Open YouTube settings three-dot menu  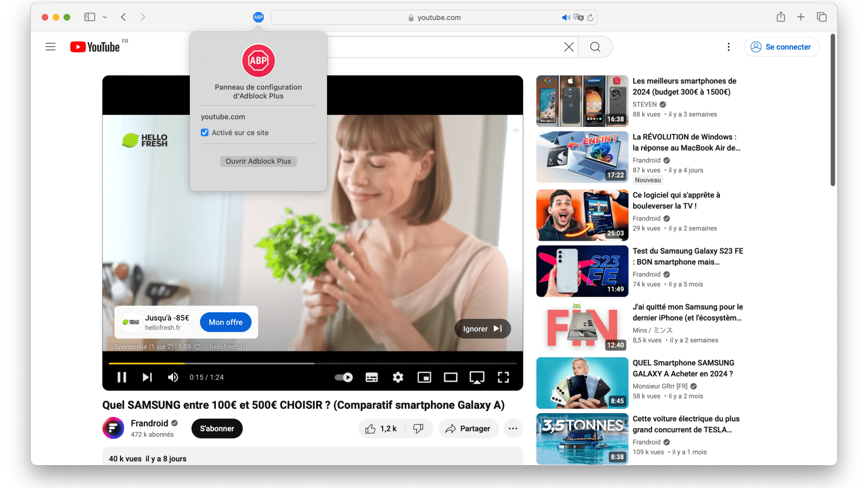[x=729, y=47]
